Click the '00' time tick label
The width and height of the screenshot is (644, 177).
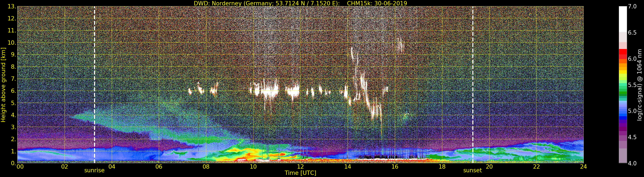pyautogui.click(x=20, y=167)
